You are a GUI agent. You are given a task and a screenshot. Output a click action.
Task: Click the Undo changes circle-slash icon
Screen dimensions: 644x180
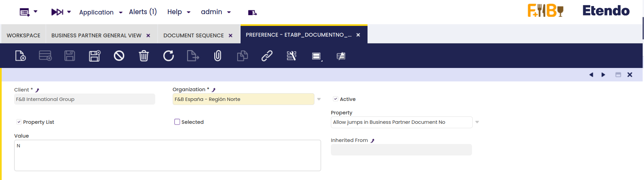tap(119, 56)
